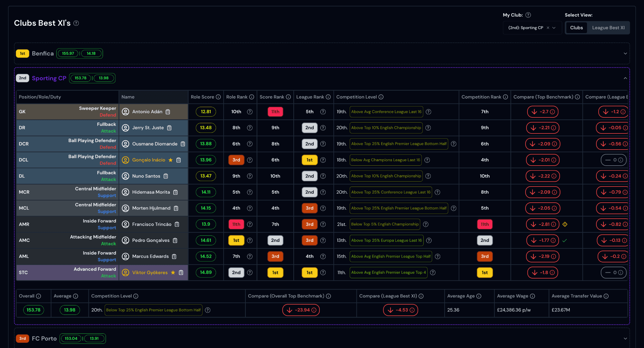644x348 pixels.
Task: Click help icon beside Above Top 25% Europa League
Action: [429, 240]
